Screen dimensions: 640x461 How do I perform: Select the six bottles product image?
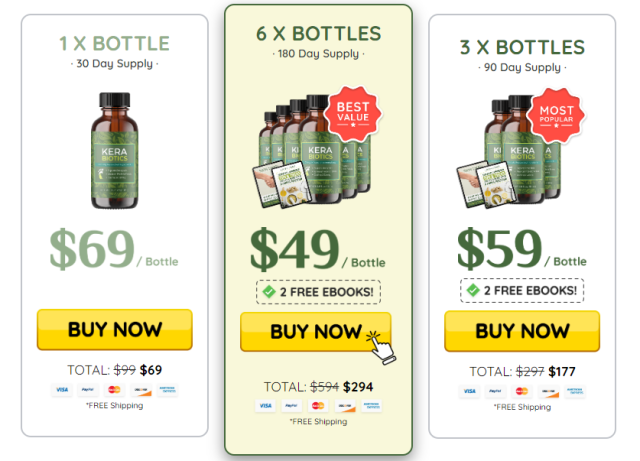click(x=312, y=151)
